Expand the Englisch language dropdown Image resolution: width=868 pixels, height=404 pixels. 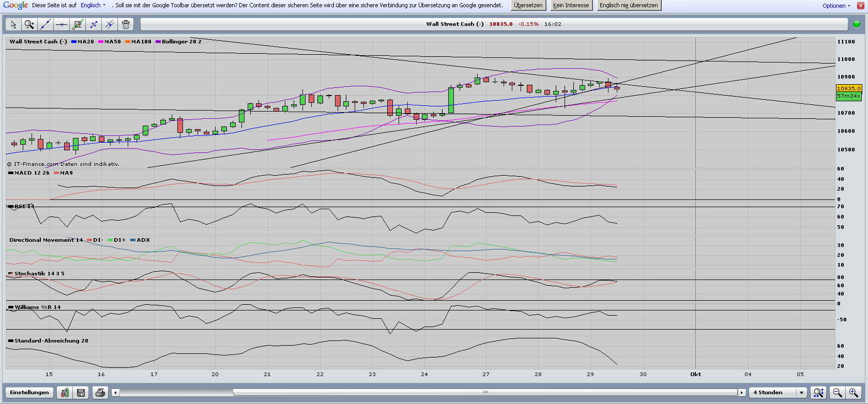click(93, 5)
